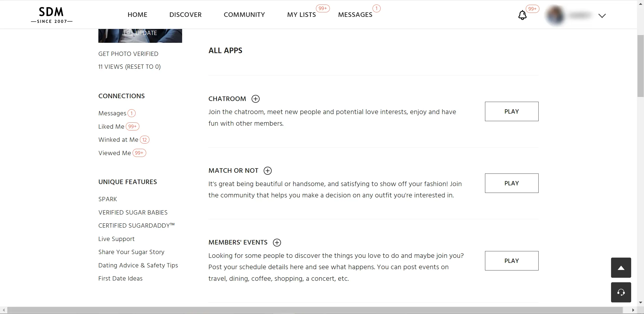Click the scrollbar down arrow
The height and width of the screenshot is (314, 644).
640,302
